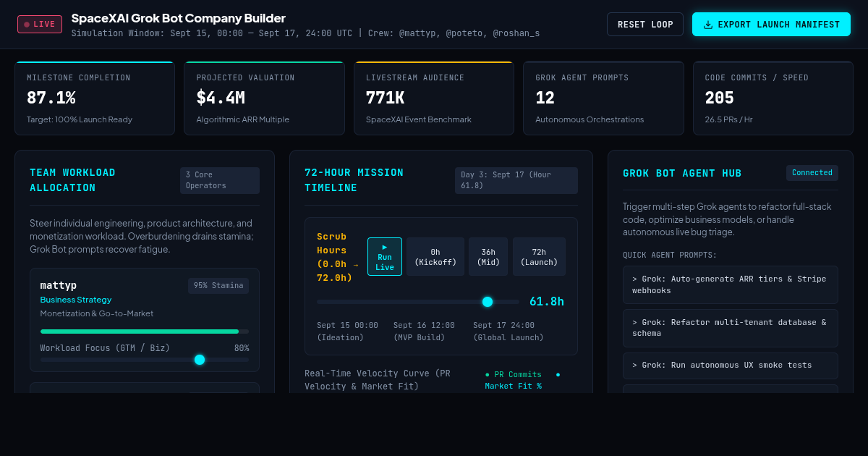
Task: Open the Projected Valuation $4.4M card
Action: pyautogui.click(x=264, y=98)
